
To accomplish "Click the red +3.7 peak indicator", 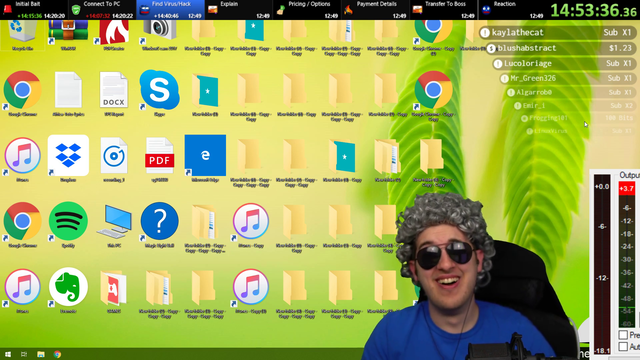I will 627,189.
